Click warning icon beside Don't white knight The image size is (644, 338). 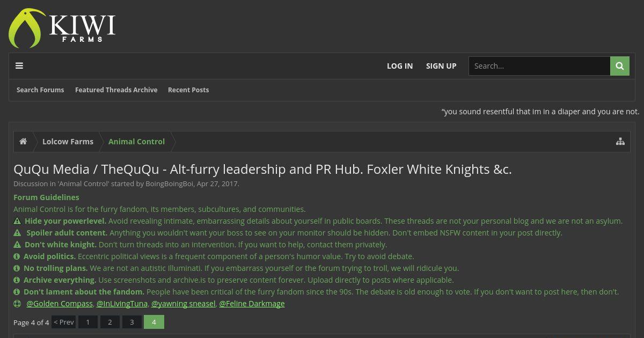point(17,245)
